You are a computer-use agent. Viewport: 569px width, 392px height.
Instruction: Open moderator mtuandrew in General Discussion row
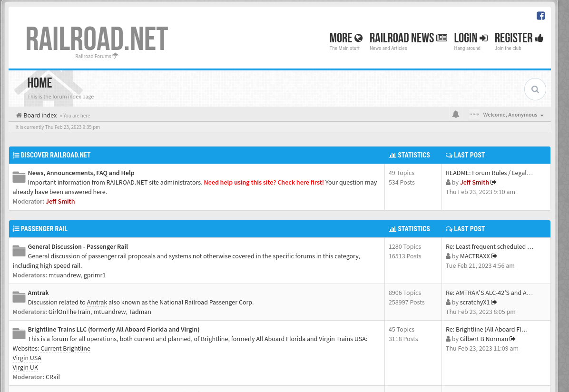(64, 275)
